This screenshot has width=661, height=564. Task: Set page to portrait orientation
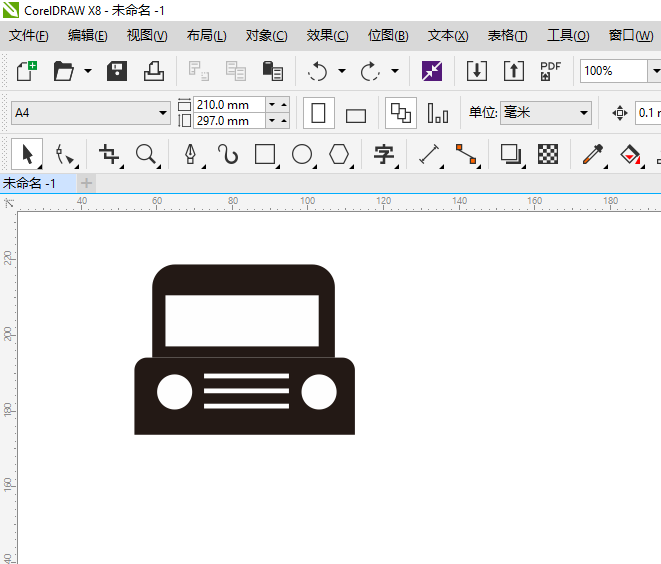pyautogui.click(x=318, y=113)
